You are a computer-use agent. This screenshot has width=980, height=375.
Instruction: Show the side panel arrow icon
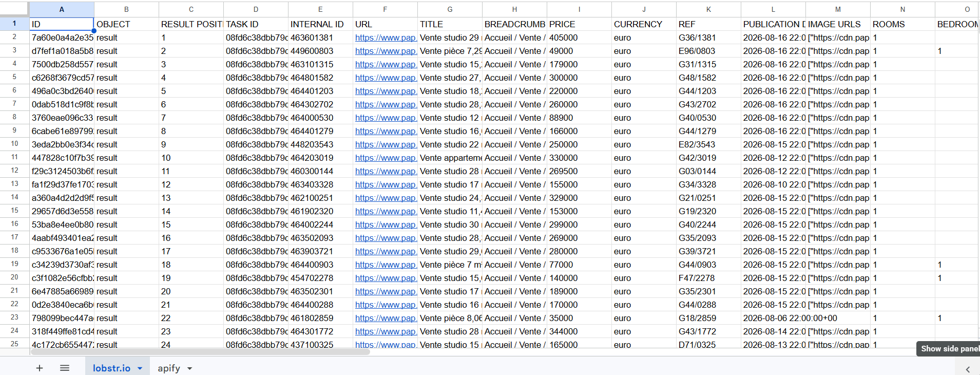tap(968, 369)
